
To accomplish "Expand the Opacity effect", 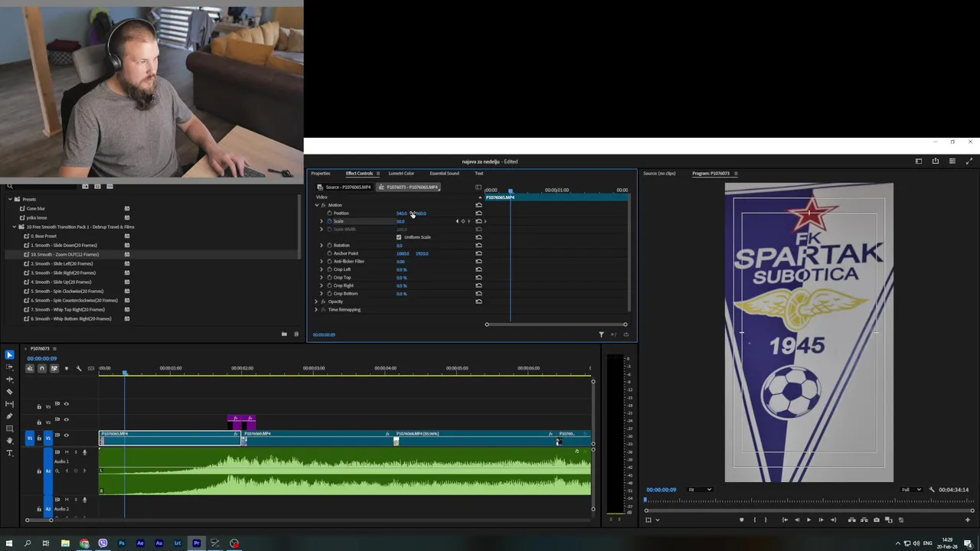I will 316,302.
